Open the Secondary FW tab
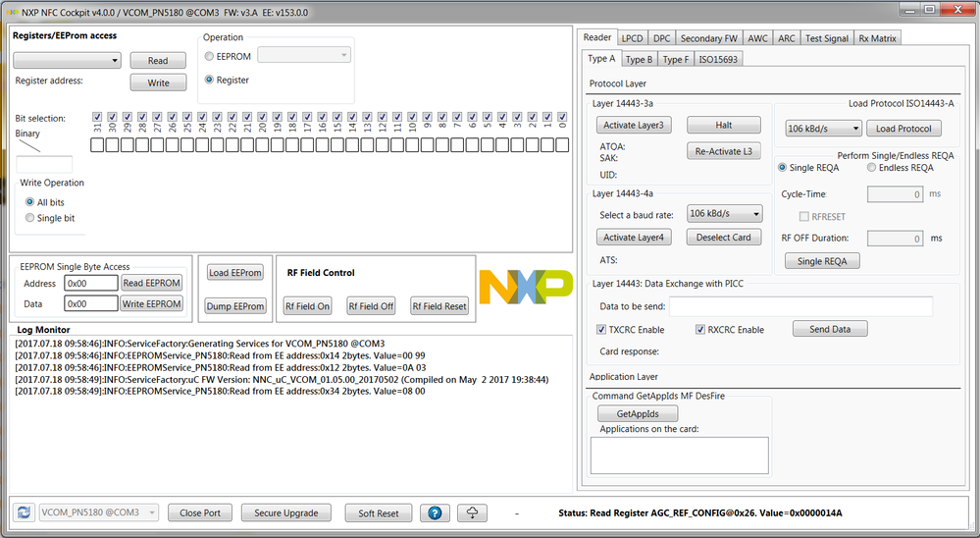 pyautogui.click(x=708, y=38)
